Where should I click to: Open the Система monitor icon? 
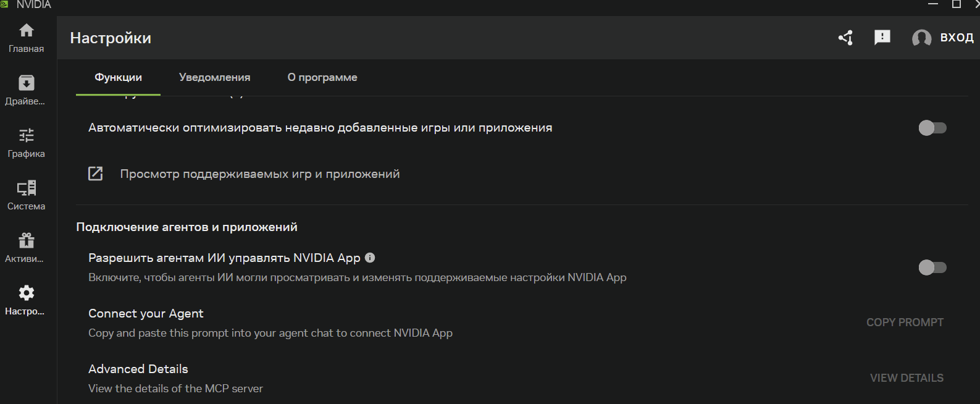[x=27, y=188]
